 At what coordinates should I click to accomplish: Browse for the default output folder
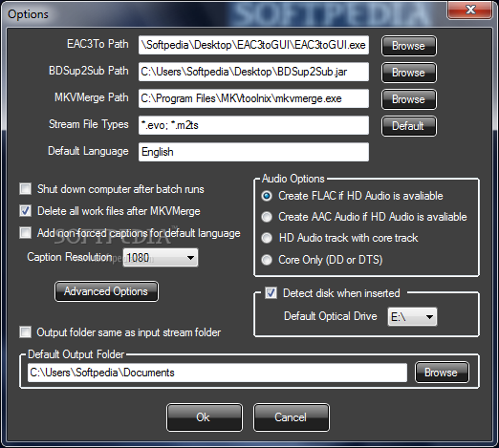[442, 373]
